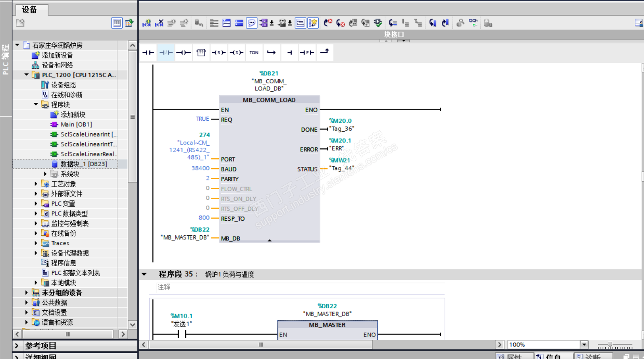Open Main [OB1] block in tree
Screen dimensions: 644x359
point(76,125)
